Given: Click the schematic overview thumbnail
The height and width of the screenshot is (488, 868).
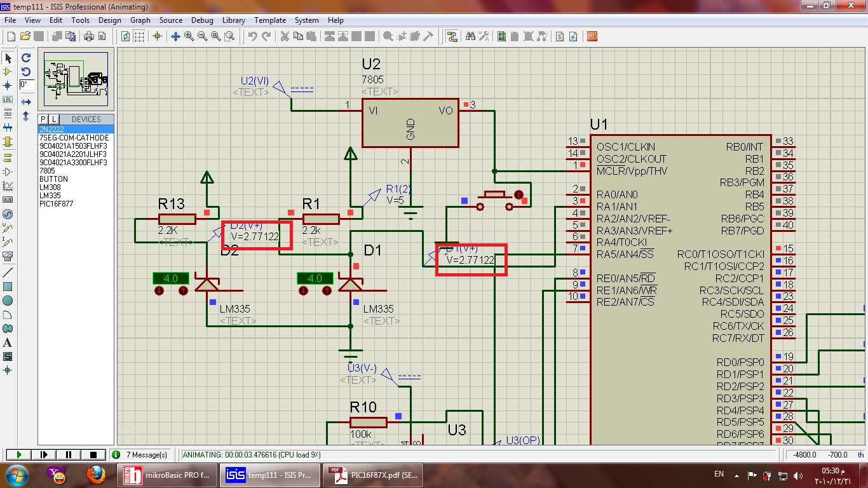Looking at the screenshot, I should click(76, 79).
